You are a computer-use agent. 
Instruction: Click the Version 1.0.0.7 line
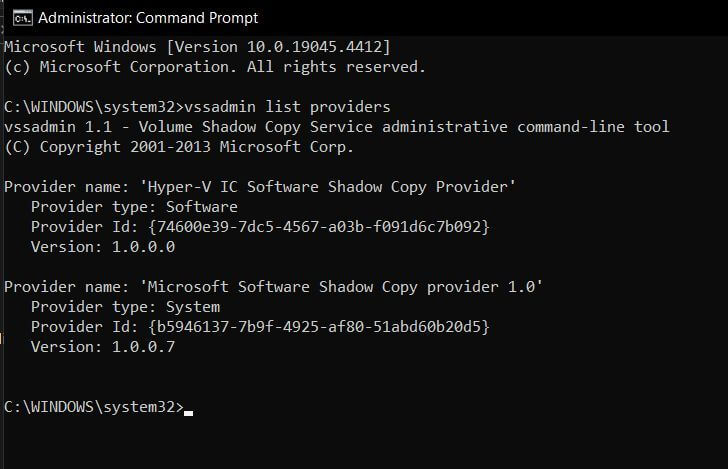(x=103, y=347)
